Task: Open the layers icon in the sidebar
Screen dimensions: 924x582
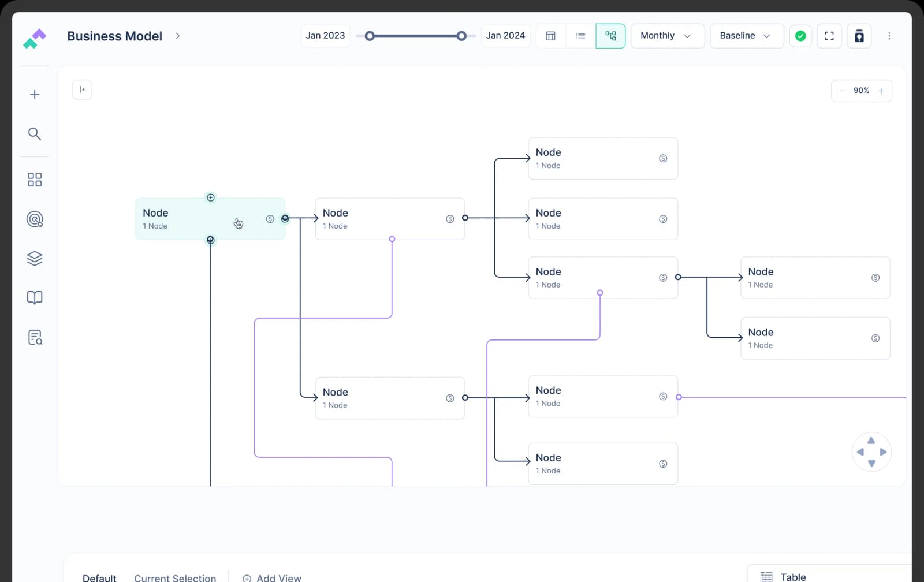Action: (35, 259)
